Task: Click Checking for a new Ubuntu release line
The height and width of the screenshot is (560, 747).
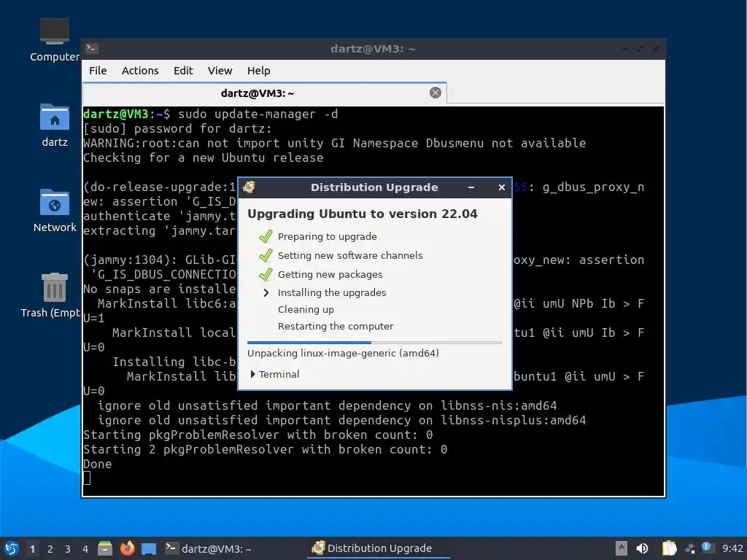Action: click(203, 158)
